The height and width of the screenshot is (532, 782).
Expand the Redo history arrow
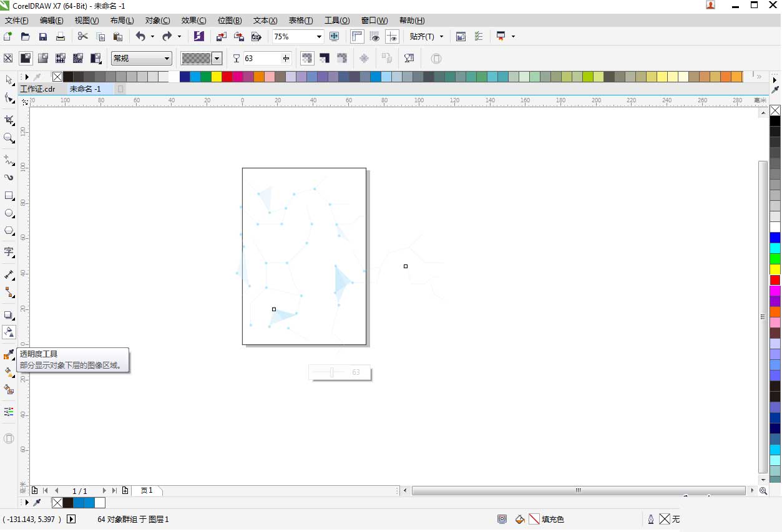pyautogui.click(x=179, y=36)
